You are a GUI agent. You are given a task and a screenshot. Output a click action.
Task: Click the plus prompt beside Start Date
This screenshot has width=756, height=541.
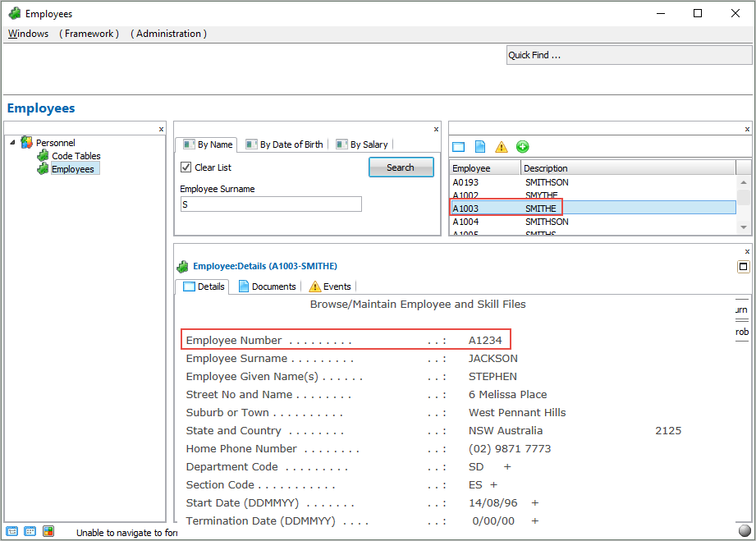coord(534,503)
